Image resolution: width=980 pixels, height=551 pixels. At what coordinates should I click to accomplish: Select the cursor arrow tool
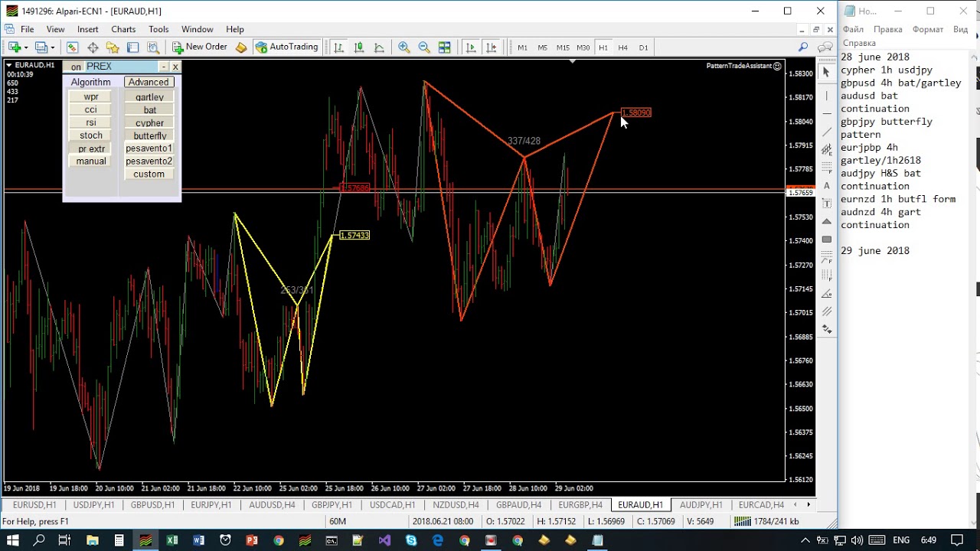point(826,72)
